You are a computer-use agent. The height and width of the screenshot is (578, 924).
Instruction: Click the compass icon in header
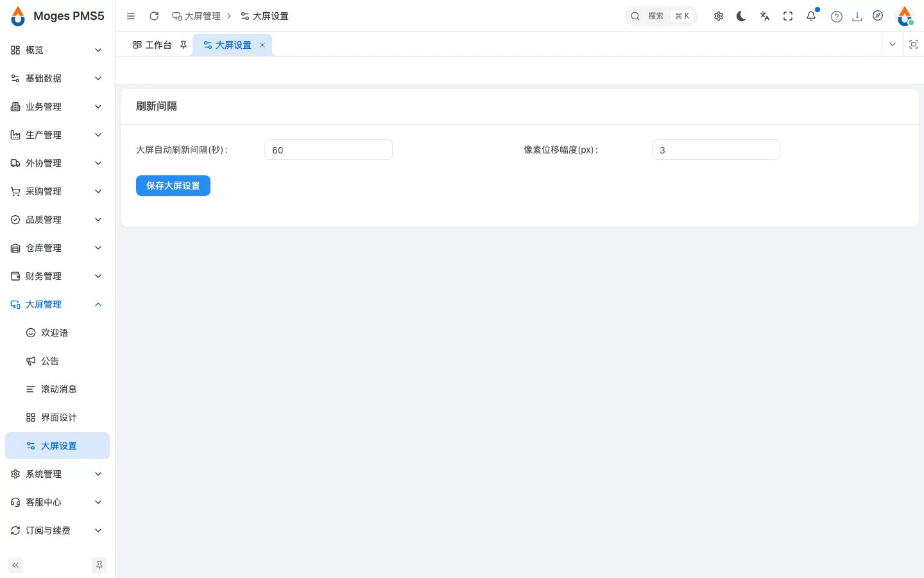pos(878,16)
